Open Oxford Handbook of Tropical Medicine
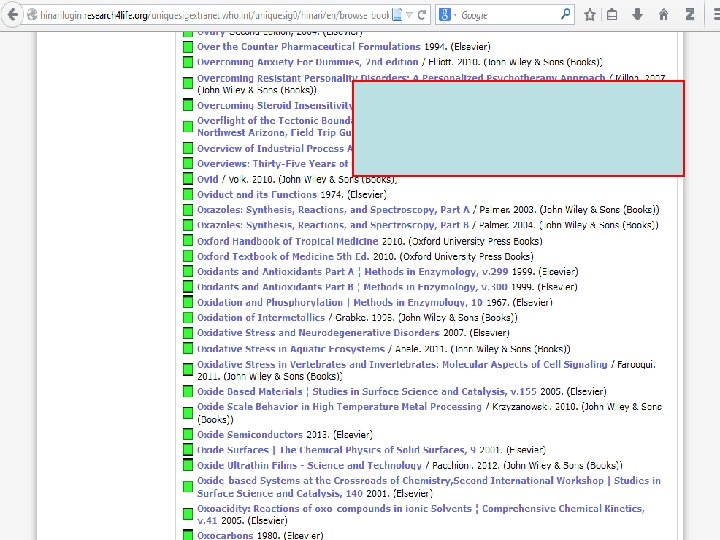Viewport: 720px width, 540px height. pos(288,241)
